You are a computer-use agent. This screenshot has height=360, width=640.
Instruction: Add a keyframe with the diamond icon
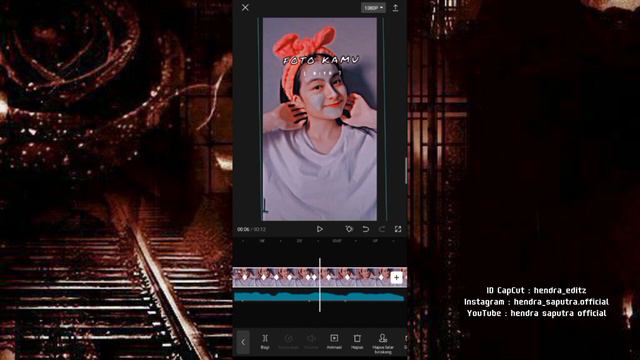pos(349,229)
